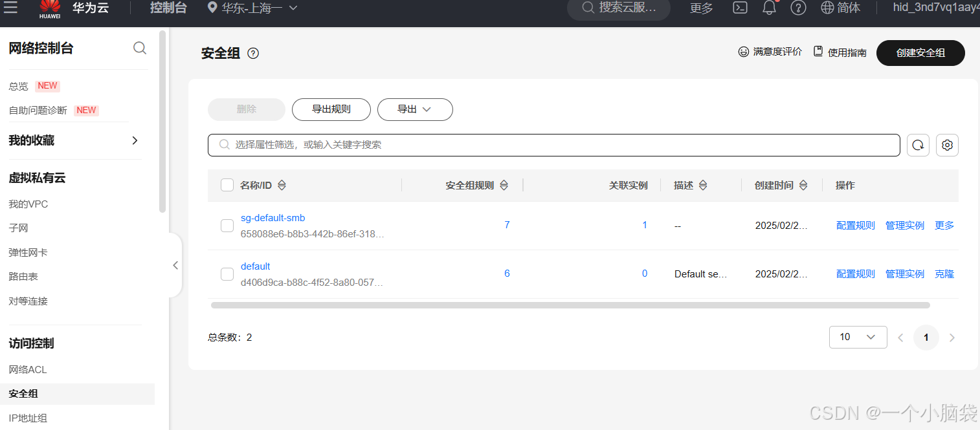Open table column settings gear

pos(947,145)
